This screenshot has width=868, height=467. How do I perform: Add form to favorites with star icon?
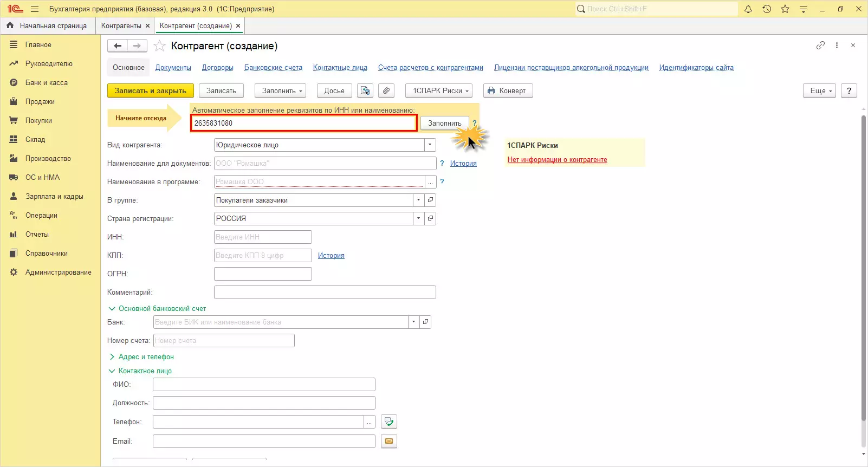coord(159,46)
